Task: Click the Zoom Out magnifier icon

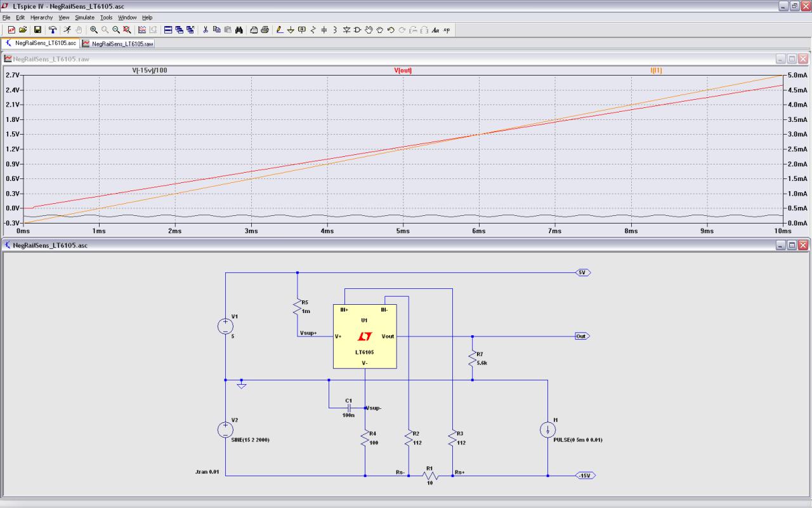Action: [x=116, y=30]
